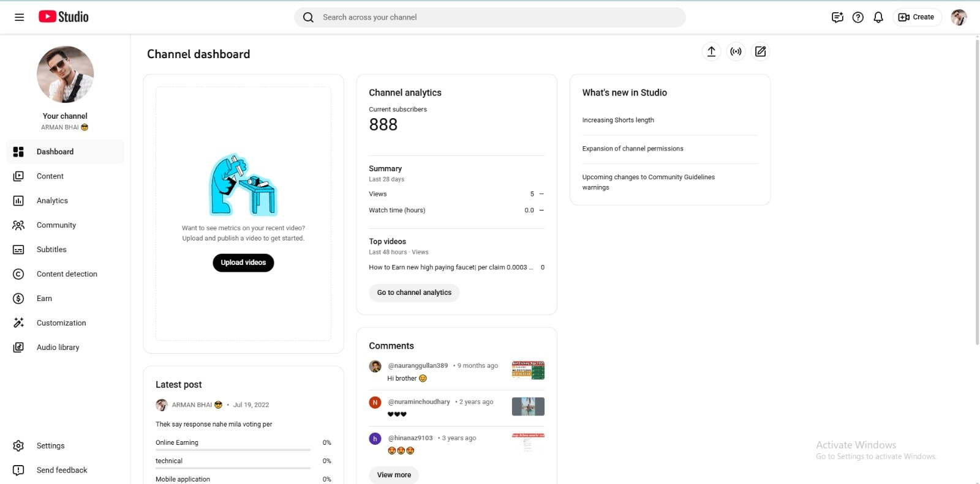This screenshot has height=484, width=980.
Task: Click the upload videos arrow icon
Action: click(x=711, y=51)
